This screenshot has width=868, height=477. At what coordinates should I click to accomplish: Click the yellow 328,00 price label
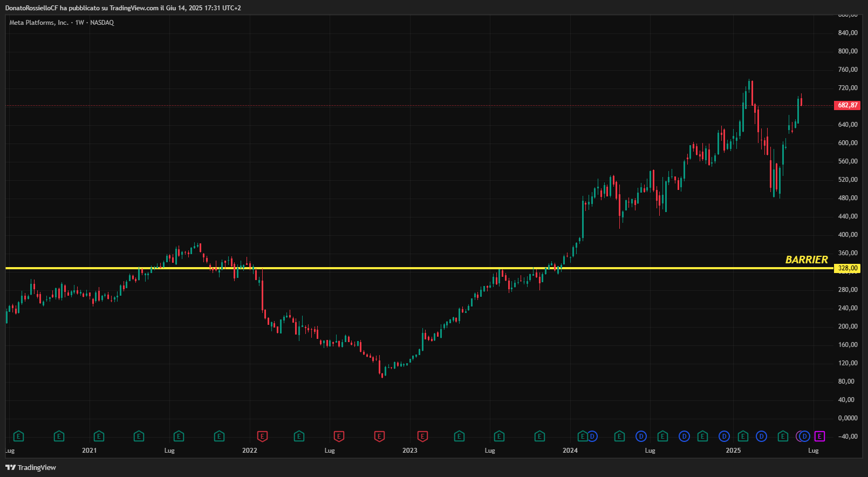tap(848, 268)
